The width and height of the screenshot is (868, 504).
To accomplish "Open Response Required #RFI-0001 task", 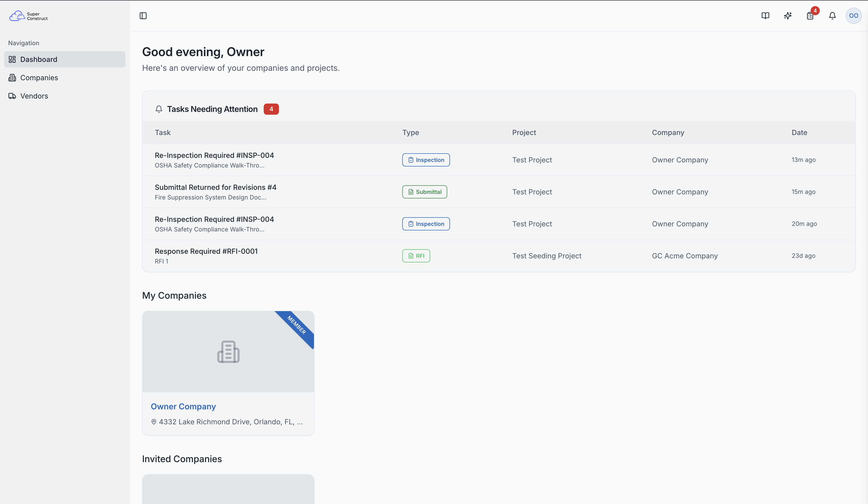I will click(x=206, y=251).
